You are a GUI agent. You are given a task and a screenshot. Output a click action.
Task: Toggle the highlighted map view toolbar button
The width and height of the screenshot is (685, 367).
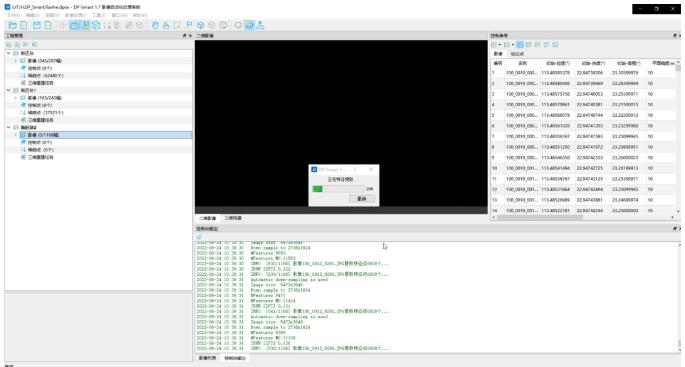(x=249, y=25)
